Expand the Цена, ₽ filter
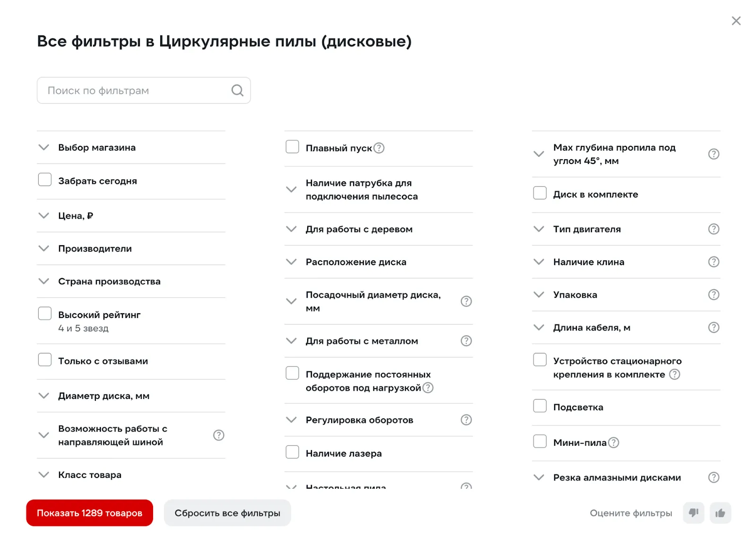The height and width of the screenshot is (553, 756). point(76,216)
